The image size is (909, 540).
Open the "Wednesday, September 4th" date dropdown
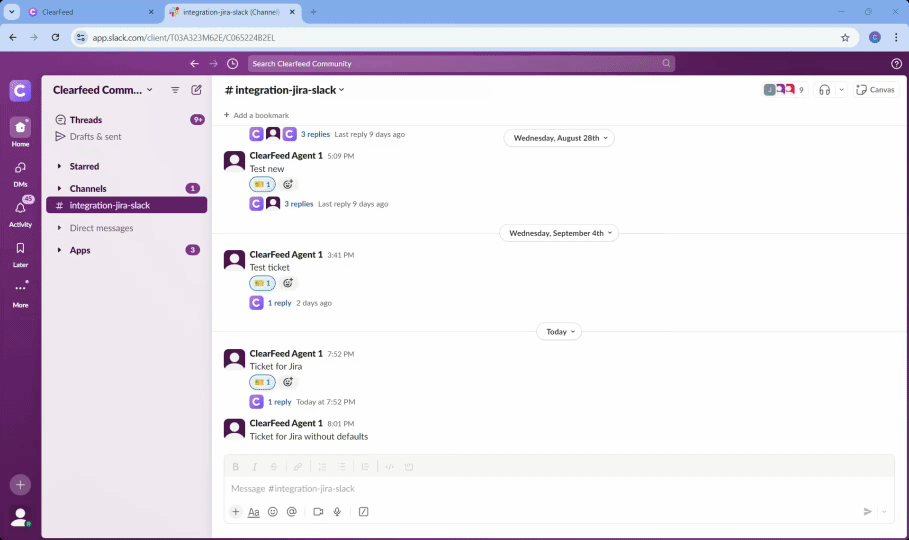click(x=559, y=233)
